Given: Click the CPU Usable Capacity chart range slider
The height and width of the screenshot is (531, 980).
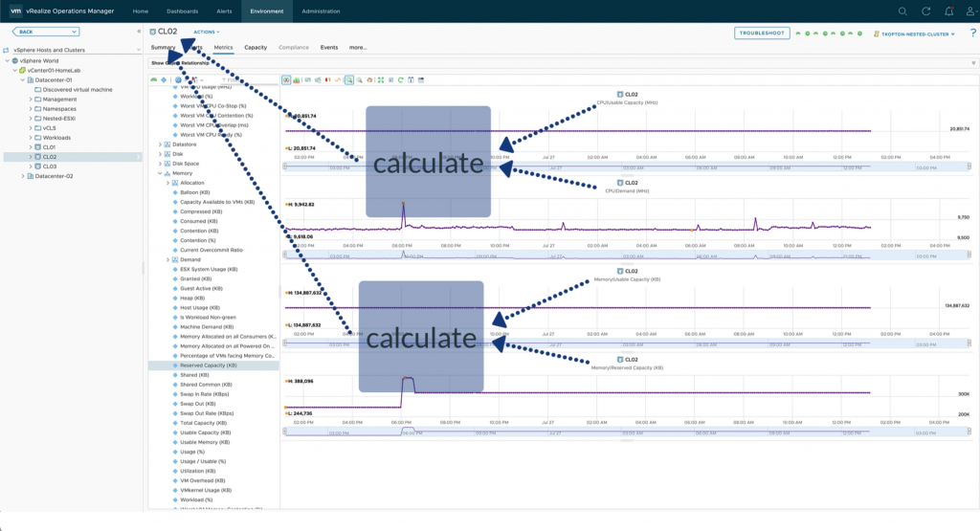Looking at the screenshot, I should click(627, 166).
